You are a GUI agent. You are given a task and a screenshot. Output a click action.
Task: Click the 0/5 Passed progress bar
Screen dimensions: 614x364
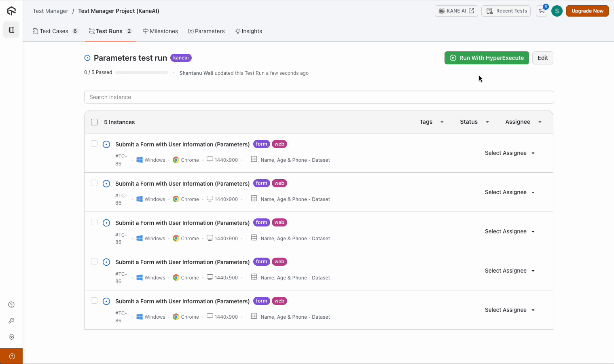coord(142,72)
